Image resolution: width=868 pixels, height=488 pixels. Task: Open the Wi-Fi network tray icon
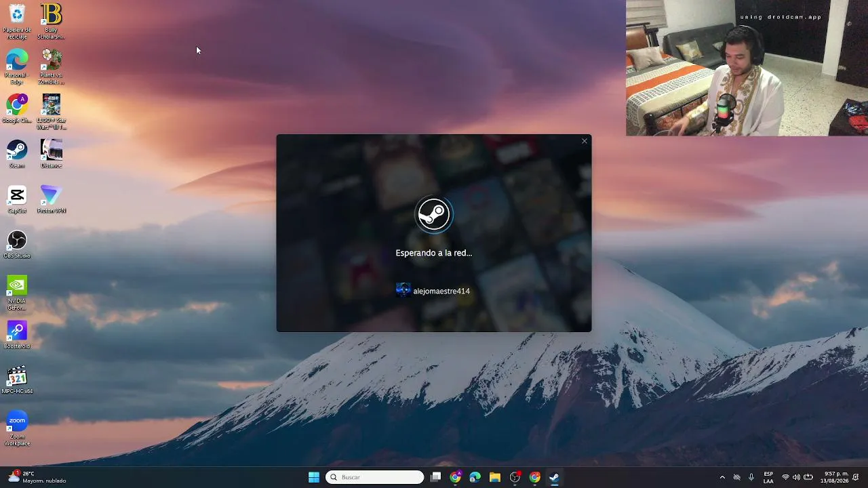point(786,477)
